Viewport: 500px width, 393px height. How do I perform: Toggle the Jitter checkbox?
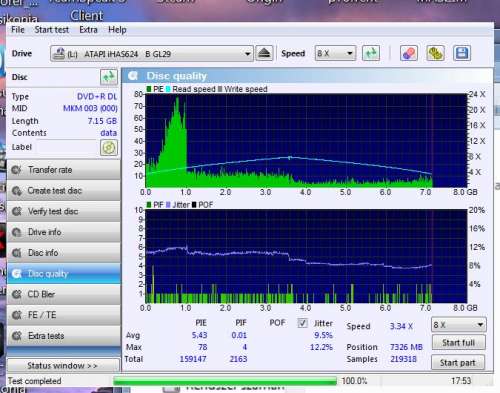[x=302, y=323]
